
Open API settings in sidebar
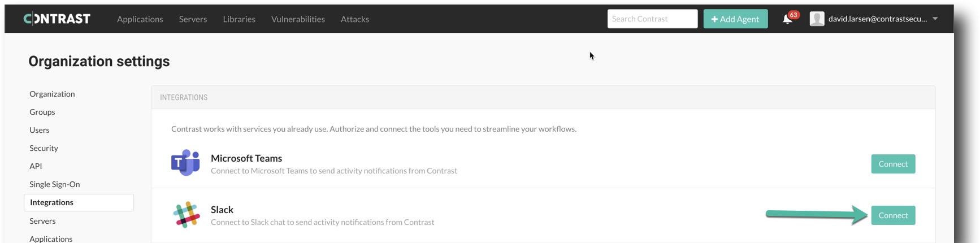(36, 166)
